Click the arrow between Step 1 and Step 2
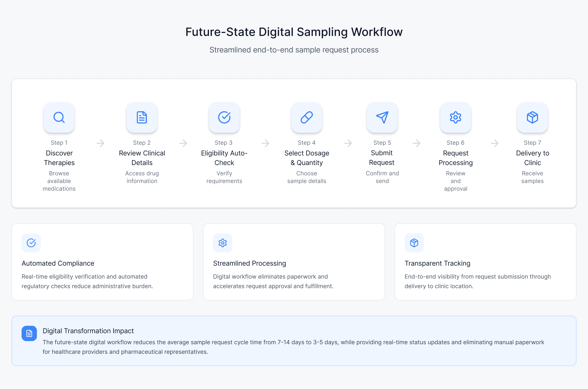Viewport: 588px width, 389px height. tap(100, 143)
